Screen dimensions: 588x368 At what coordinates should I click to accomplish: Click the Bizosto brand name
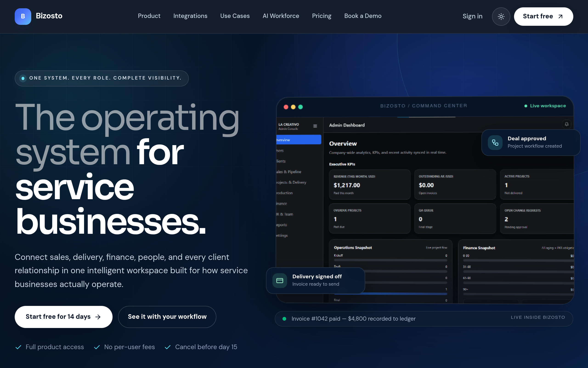point(49,16)
